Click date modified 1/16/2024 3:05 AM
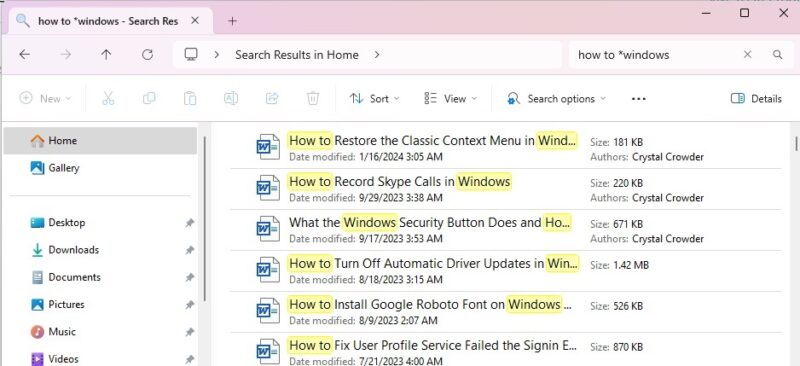 point(366,157)
